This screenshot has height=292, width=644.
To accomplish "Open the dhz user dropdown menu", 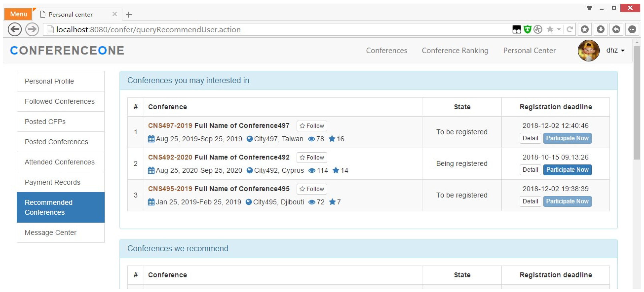I will tap(615, 50).
